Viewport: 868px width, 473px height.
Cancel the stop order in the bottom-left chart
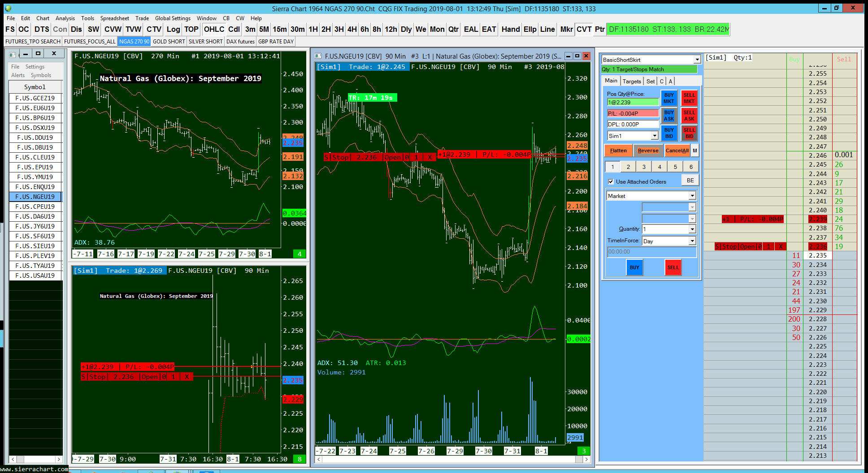point(187,377)
